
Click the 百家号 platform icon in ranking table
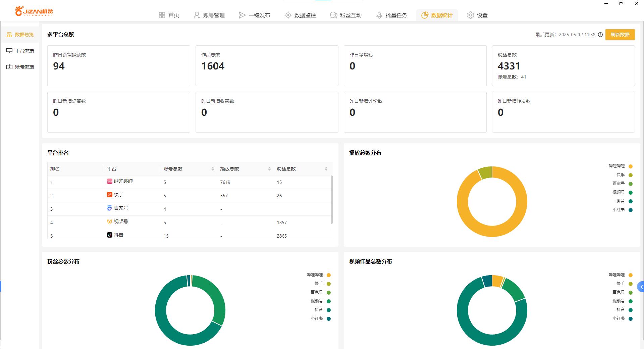coord(109,208)
